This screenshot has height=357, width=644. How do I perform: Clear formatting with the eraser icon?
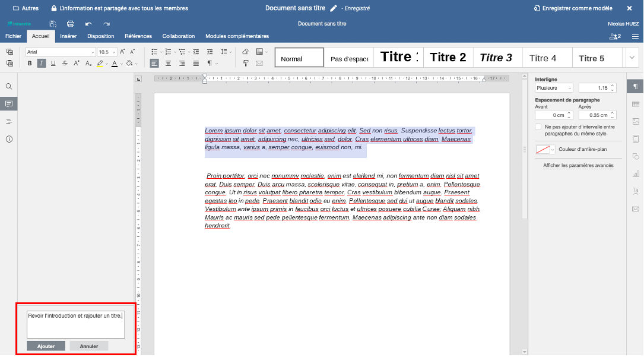click(245, 52)
